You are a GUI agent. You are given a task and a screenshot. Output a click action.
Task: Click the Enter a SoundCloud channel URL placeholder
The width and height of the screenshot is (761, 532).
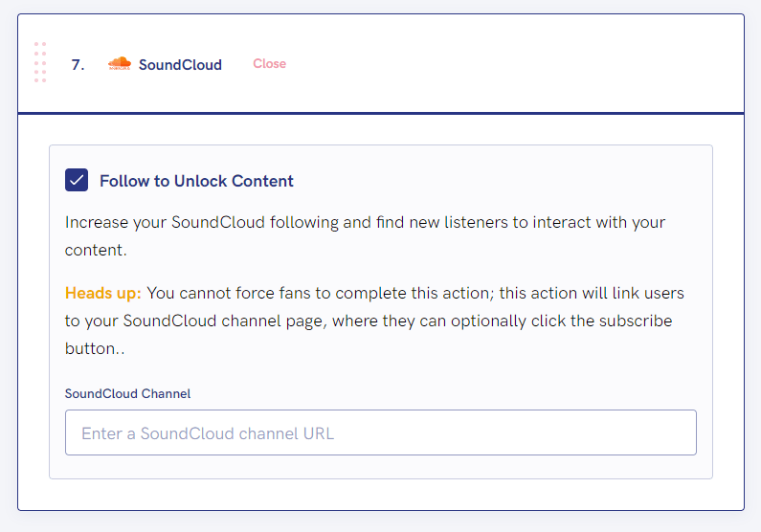pyautogui.click(x=208, y=433)
